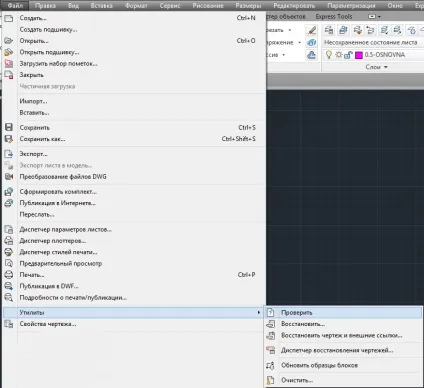Click the Layer Freeze icon

(x=412, y=30)
